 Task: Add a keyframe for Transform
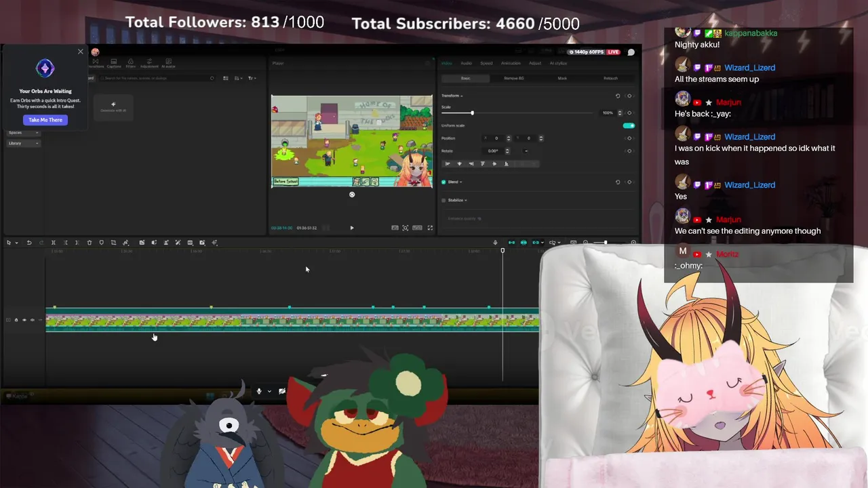pyautogui.click(x=629, y=96)
